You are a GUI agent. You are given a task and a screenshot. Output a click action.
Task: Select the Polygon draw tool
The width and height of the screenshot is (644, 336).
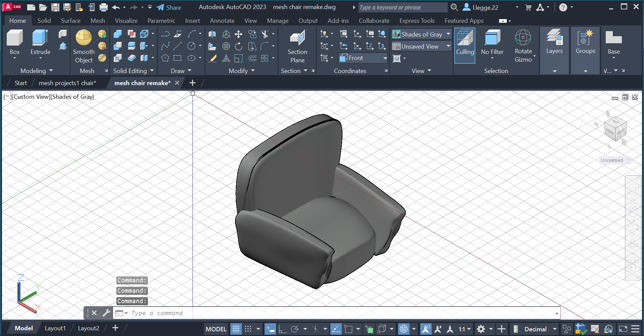[x=165, y=58]
